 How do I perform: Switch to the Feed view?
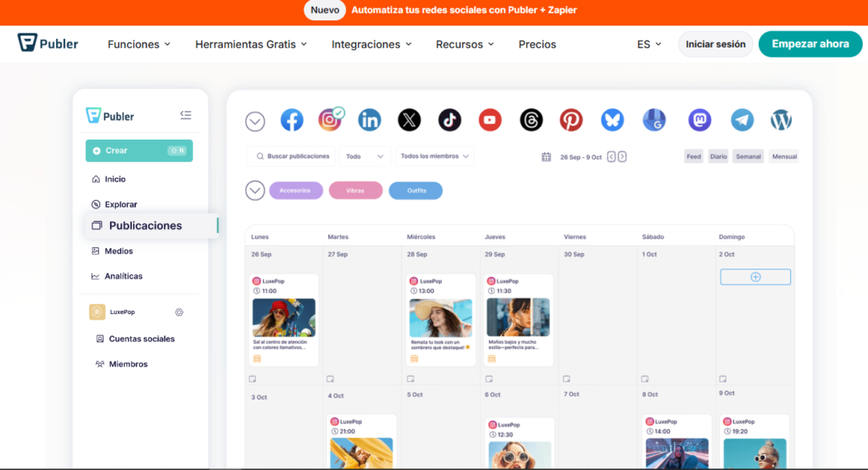[693, 157]
